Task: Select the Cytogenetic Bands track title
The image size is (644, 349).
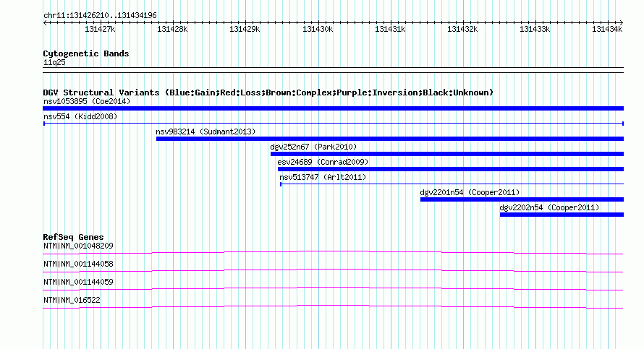Action: pos(86,53)
